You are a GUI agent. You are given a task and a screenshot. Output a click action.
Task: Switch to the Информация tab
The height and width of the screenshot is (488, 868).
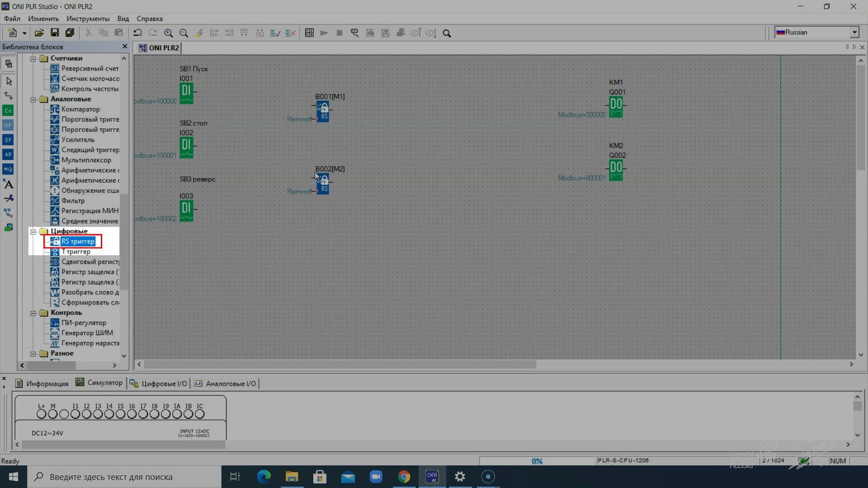(x=42, y=383)
